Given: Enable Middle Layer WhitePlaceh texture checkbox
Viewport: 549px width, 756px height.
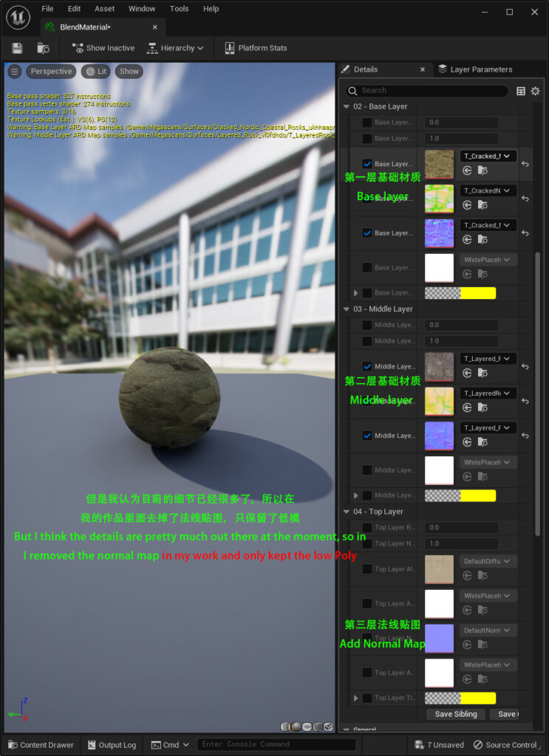Looking at the screenshot, I should click(367, 470).
